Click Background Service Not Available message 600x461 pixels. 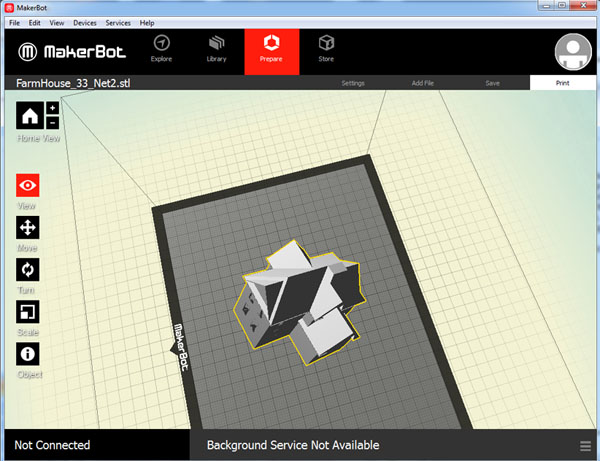click(293, 445)
